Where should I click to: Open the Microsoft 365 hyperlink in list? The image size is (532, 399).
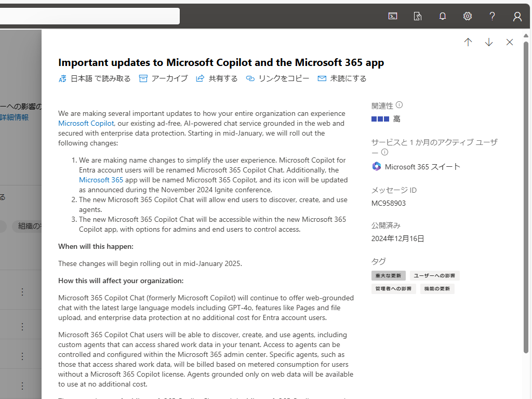[101, 180]
